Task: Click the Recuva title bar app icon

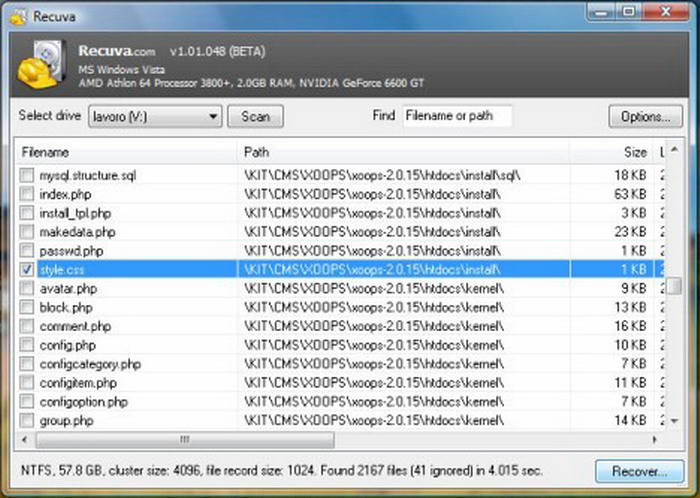Action: pyautogui.click(x=18, y=17)
